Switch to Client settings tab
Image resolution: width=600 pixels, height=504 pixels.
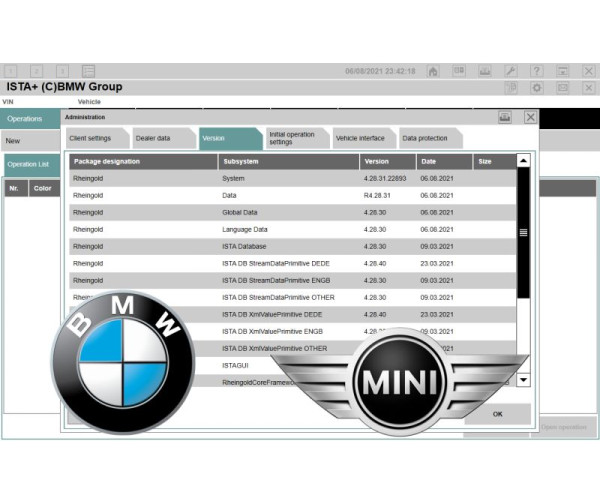[x=92, y=138]
